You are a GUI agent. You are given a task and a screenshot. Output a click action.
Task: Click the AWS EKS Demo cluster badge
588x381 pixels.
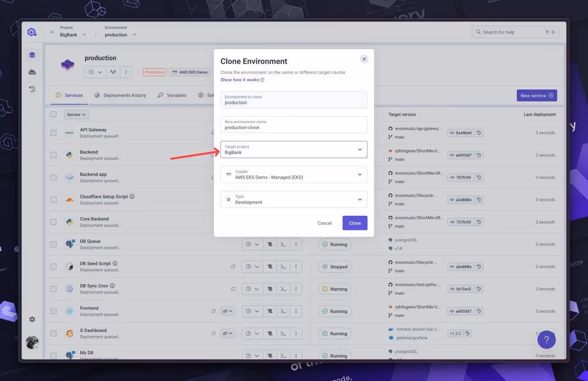(190, 72)
